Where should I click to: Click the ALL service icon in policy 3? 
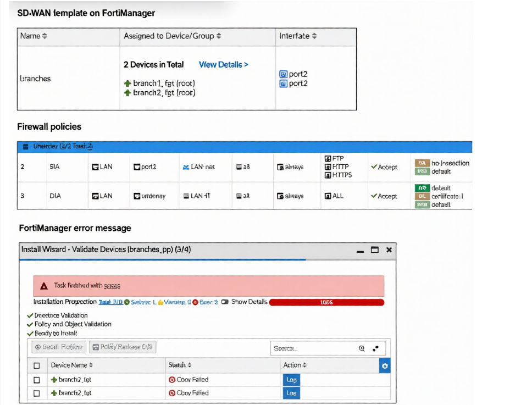tap(328, 196)
